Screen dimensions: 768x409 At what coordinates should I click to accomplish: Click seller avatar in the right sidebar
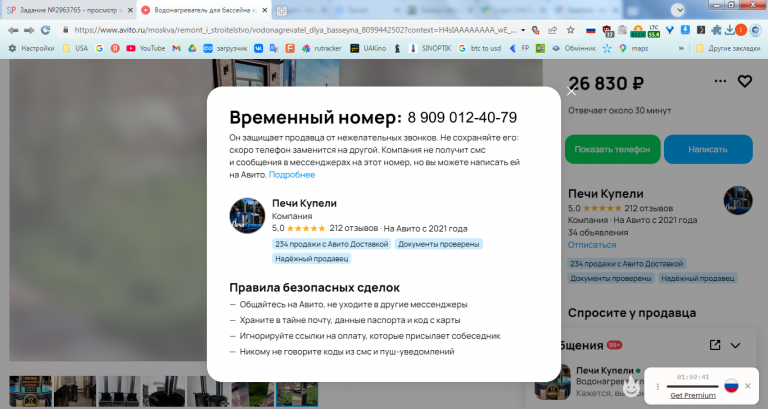738,200
